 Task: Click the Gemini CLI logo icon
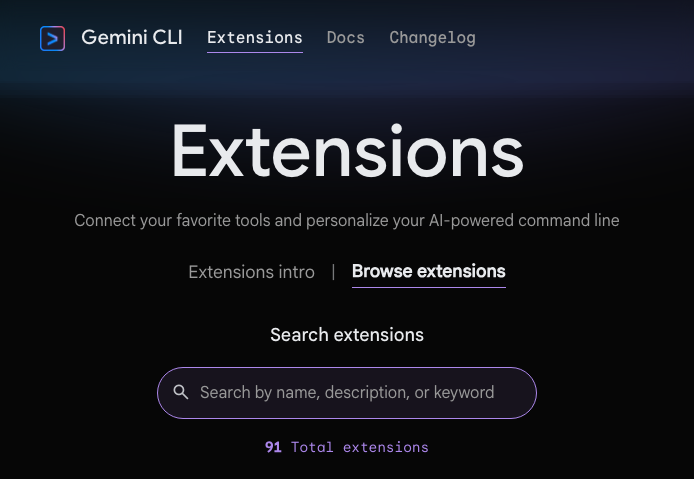[52, 38]
